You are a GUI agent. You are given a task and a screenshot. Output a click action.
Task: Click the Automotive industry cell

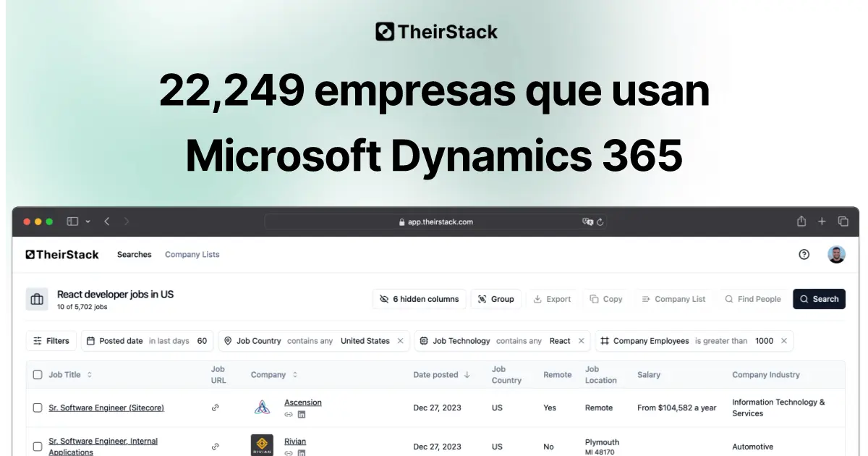tap(753, 447)
